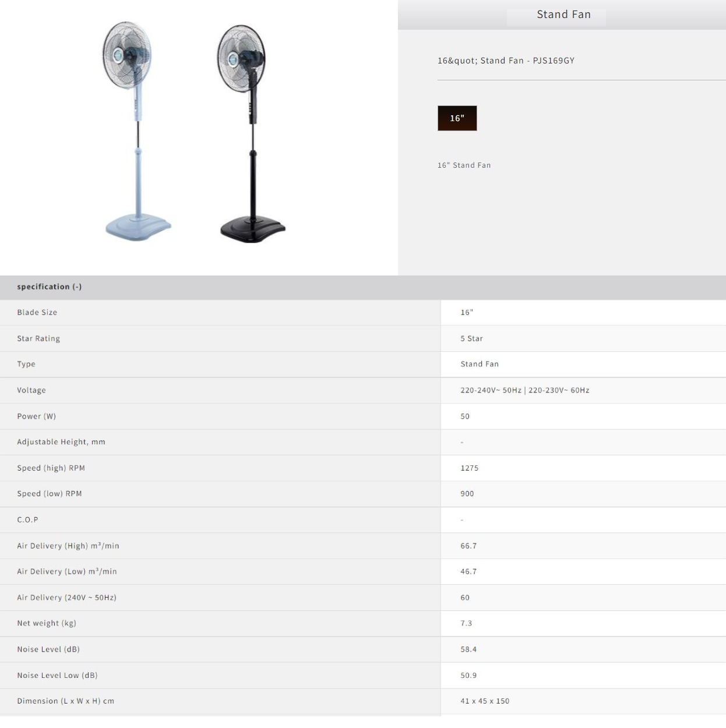Click the Net weight (kg) label

tap(47, 623)
